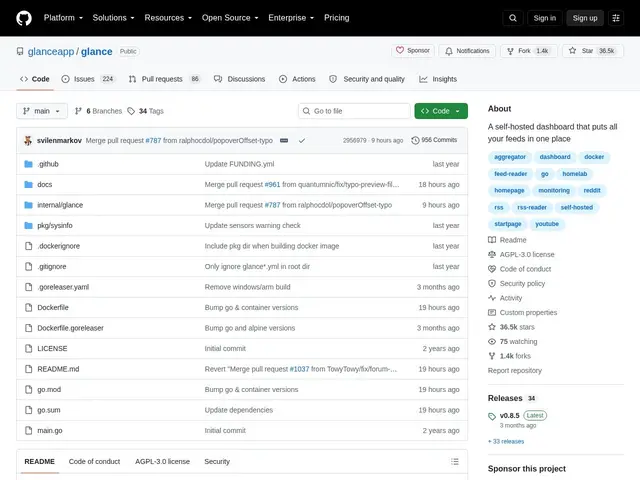Click Sign up button
The width and height of the screenshot is (640, 480).
coord(584,18)
